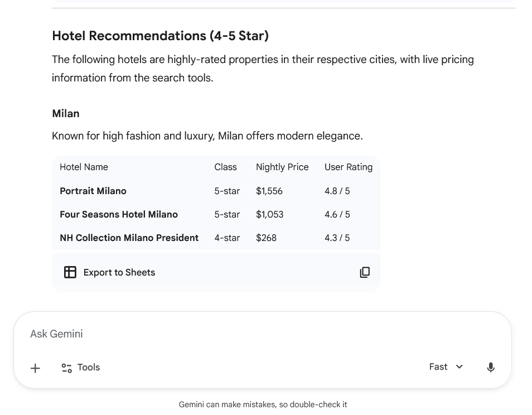Click the Hotel Recommendations (4-5 Star) heading
The image size is (532, 415).
tap(160, 36)
